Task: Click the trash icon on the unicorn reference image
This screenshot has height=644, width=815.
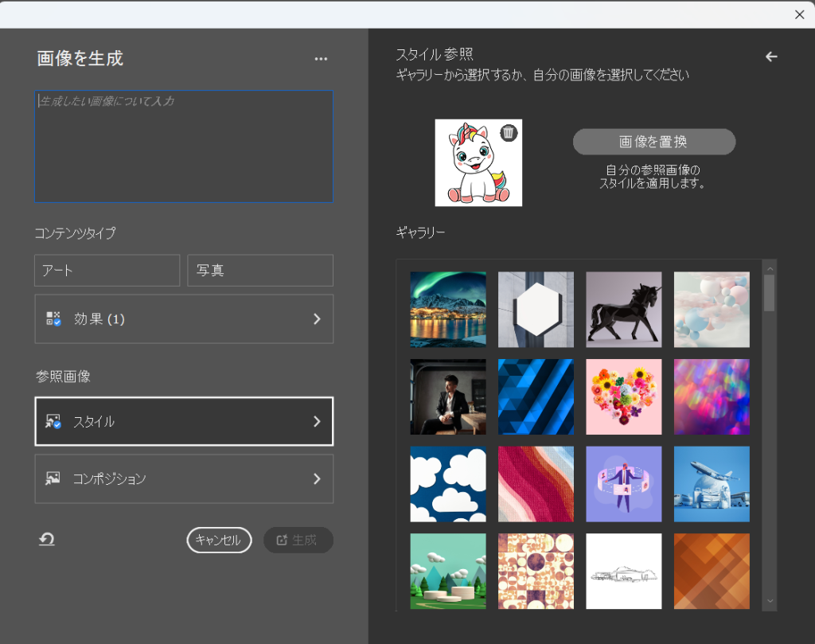Action: (x=508, y=133)
